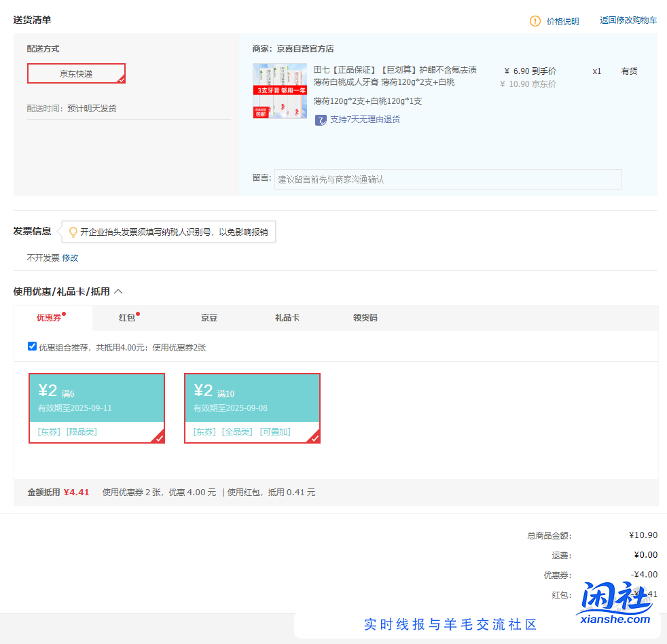Collapse the 使用优惠/礼品卡/抵用 section
Screen dimensions: 667x644
coord(118,291)
